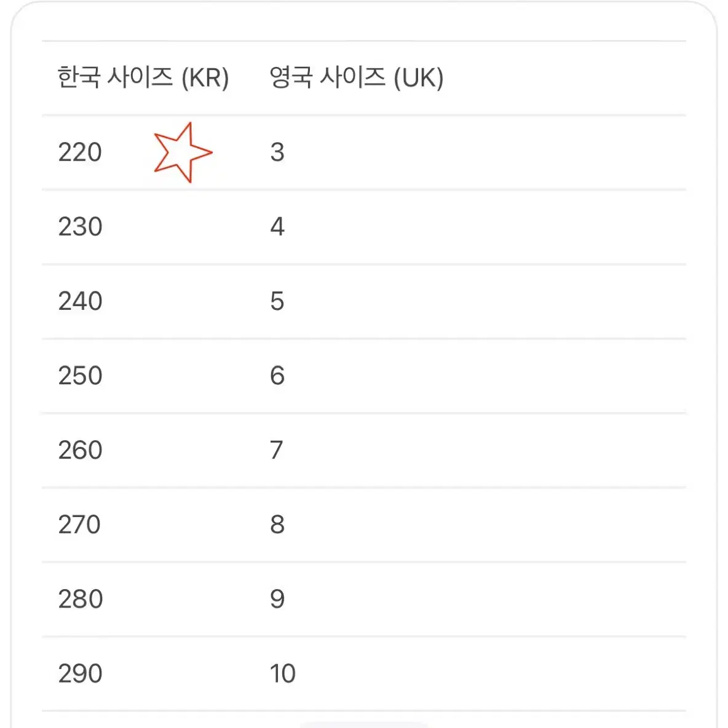Click the UK size 10 value

(x=282, y=674)
